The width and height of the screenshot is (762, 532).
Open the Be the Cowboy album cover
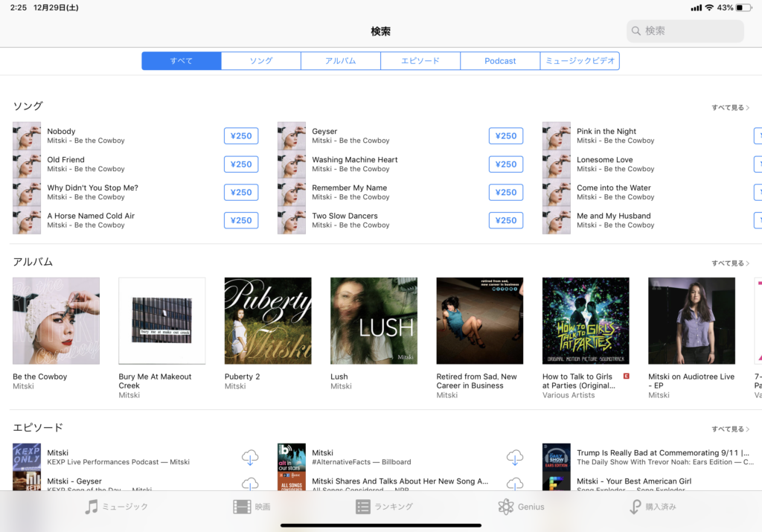pos(57,321)
